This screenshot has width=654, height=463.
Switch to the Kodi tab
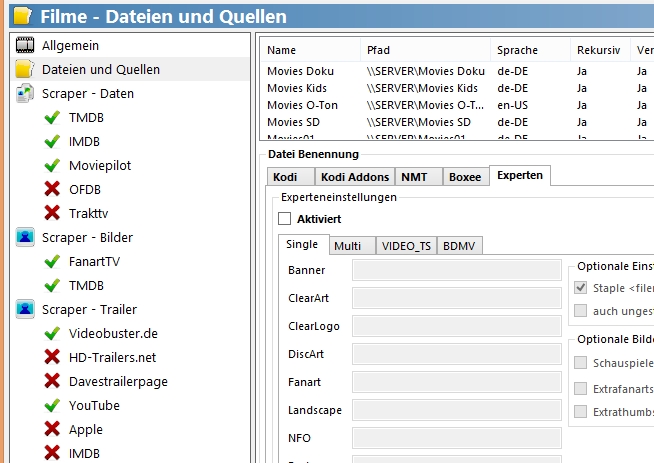click(x=291, y=177)
